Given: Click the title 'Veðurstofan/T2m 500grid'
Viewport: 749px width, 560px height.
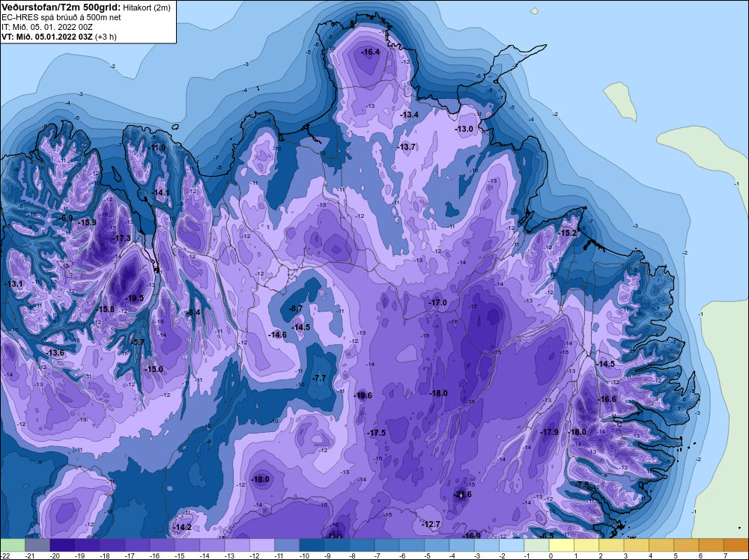Looking at the screenshot, I should point(60,7).
